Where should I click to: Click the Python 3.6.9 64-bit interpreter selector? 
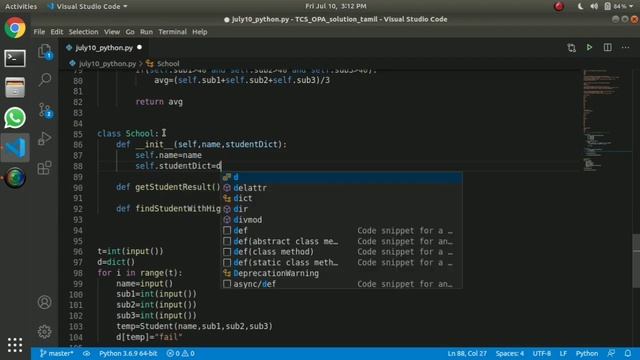[128, 353]
